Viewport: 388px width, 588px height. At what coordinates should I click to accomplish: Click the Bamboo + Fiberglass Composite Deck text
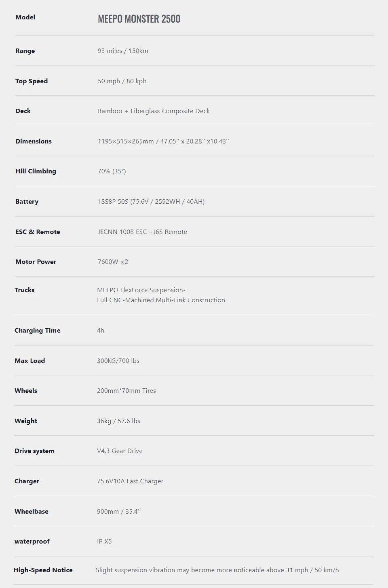154,111
